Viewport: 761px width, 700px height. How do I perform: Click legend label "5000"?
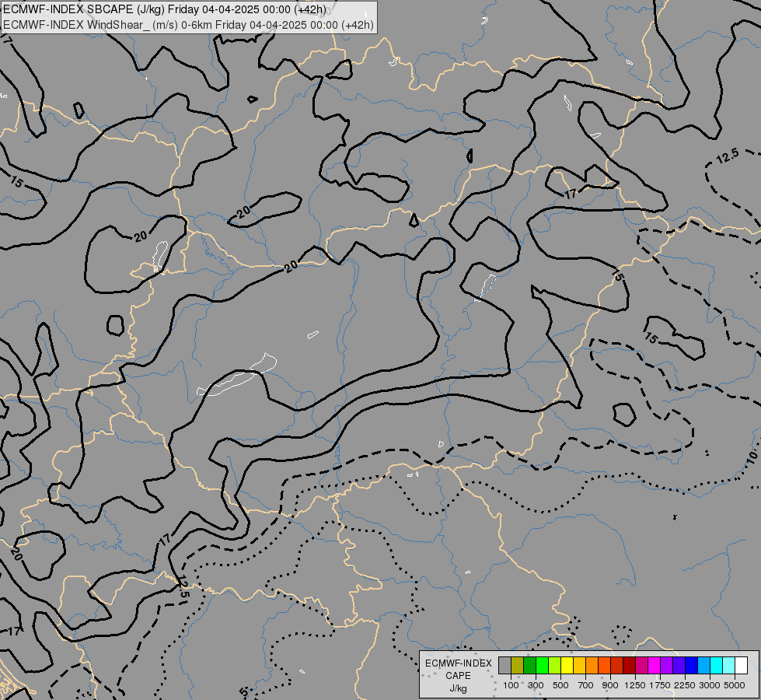pyautogui.click(x=735, y=685)
